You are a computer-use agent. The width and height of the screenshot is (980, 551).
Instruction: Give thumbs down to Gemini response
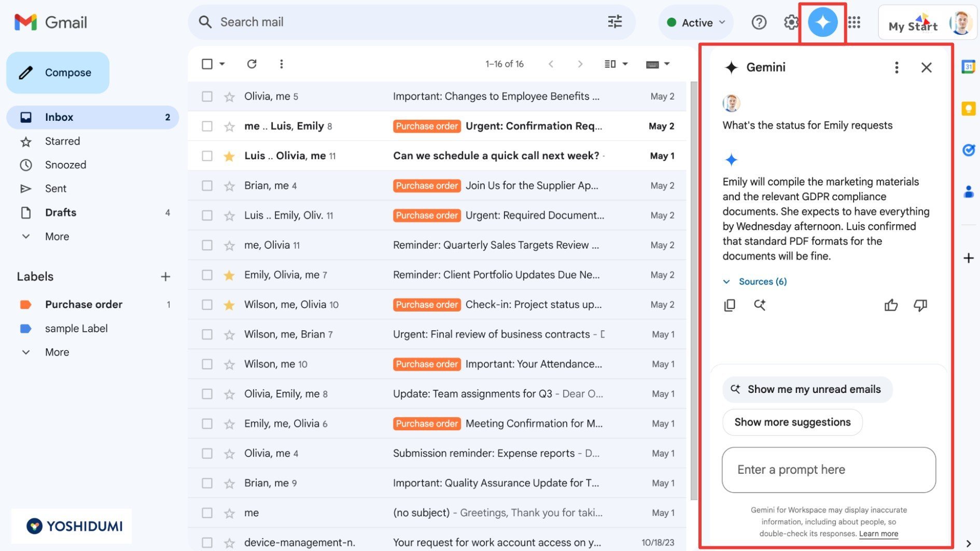(x=920, y=305)
